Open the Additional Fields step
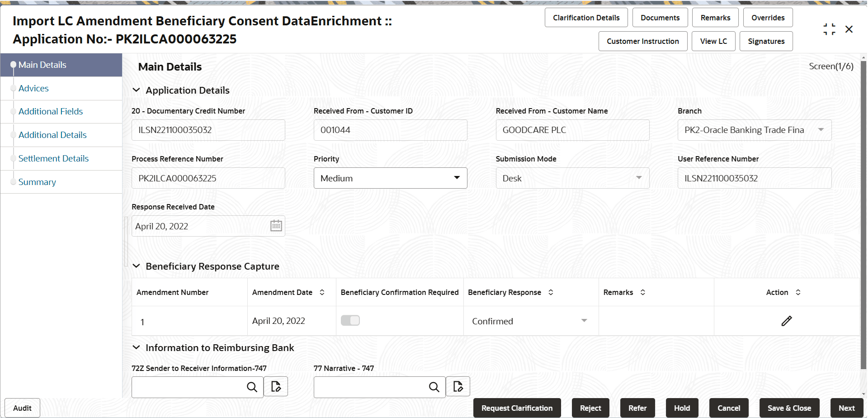Viewport: 868px width, 418px height. pyautogui.click(x=51, y=111)
